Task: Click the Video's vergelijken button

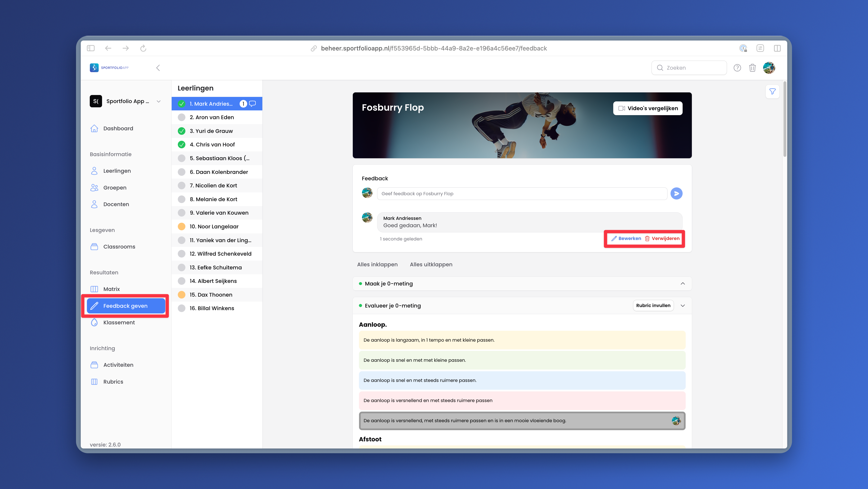Action: pos(648,108)
